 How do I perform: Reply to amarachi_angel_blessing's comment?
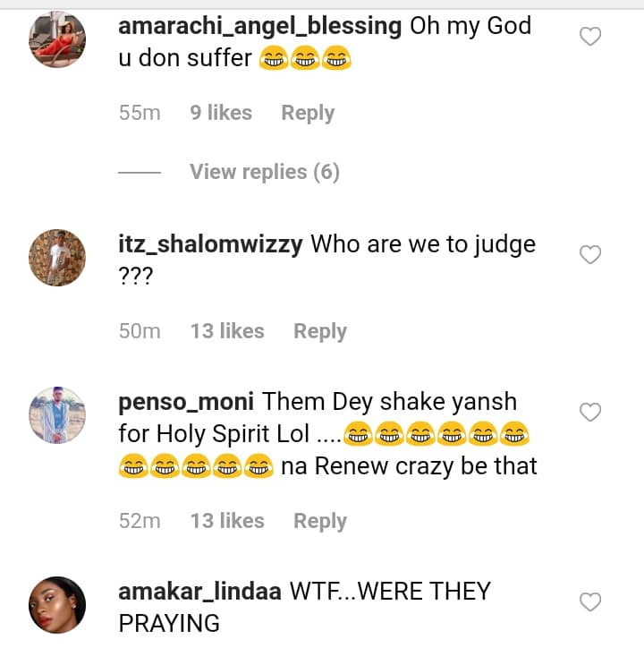(x=308, y=113)
